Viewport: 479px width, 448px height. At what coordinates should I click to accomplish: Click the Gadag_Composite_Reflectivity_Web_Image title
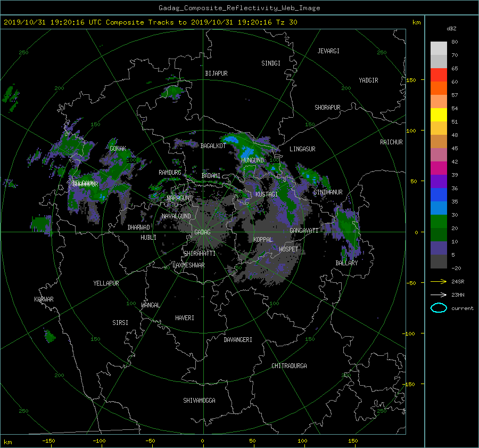[239, 8]
